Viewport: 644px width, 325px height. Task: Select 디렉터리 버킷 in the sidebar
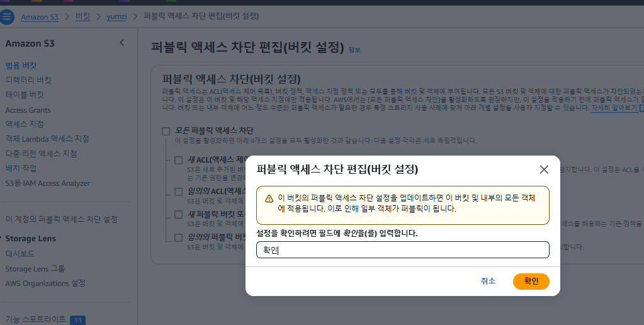28,80
